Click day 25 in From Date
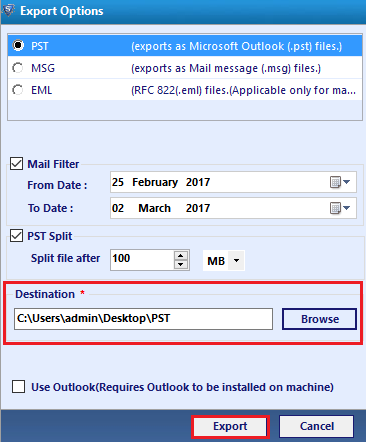Screen dimensions: 366x442 [118, 182]
